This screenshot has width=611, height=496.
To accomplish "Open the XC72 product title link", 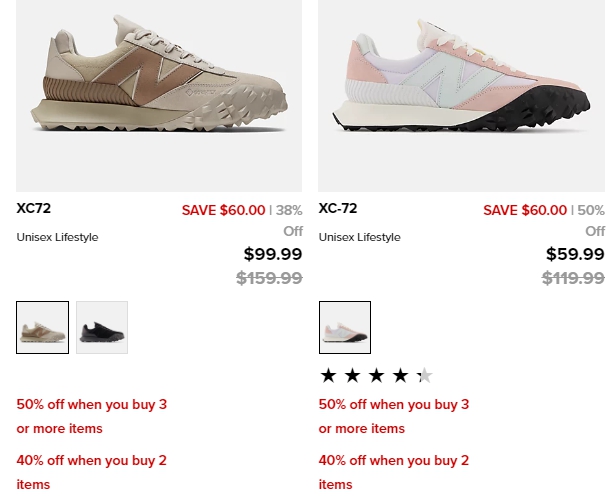I will coord(34,208).
